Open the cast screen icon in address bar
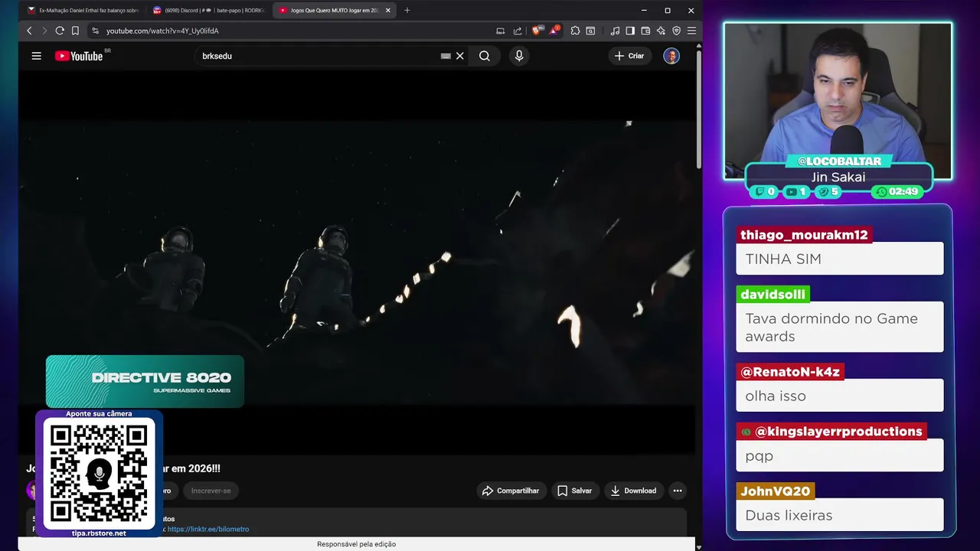980x551 pixels. 501,31
